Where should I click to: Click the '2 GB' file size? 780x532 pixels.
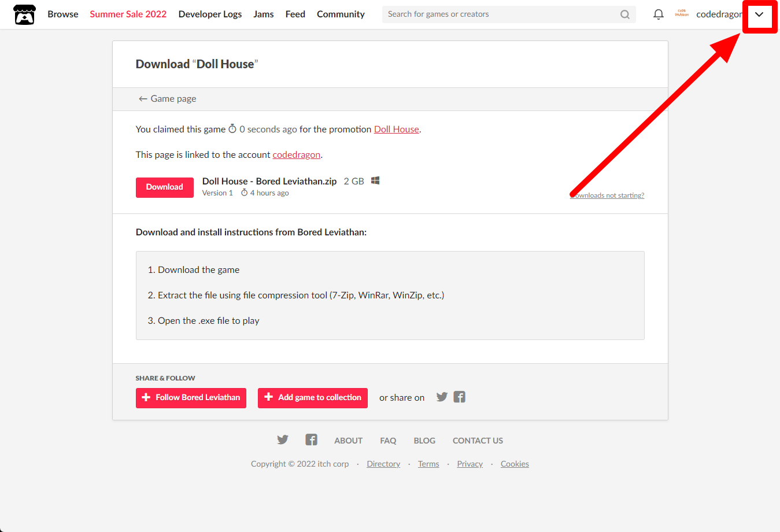click(354, 181)
